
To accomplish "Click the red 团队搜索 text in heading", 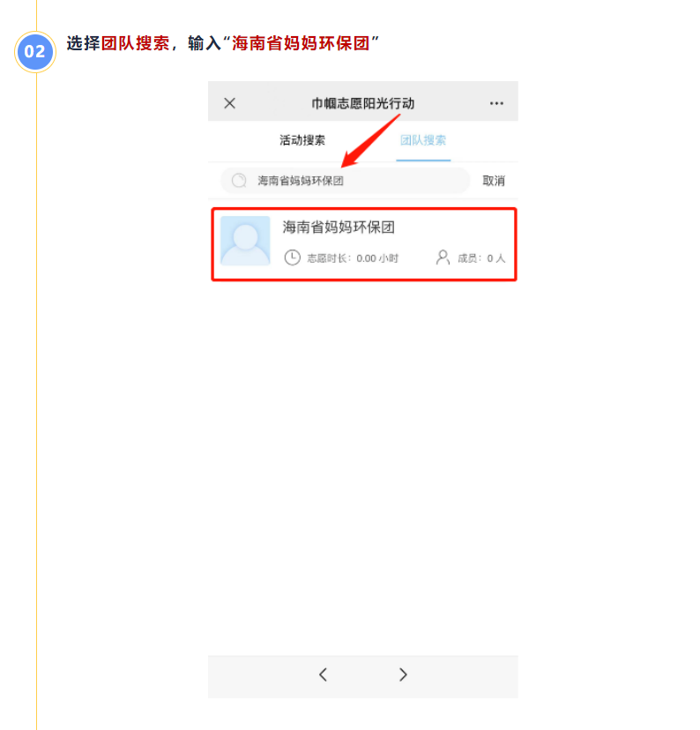I will pos(136,43).
